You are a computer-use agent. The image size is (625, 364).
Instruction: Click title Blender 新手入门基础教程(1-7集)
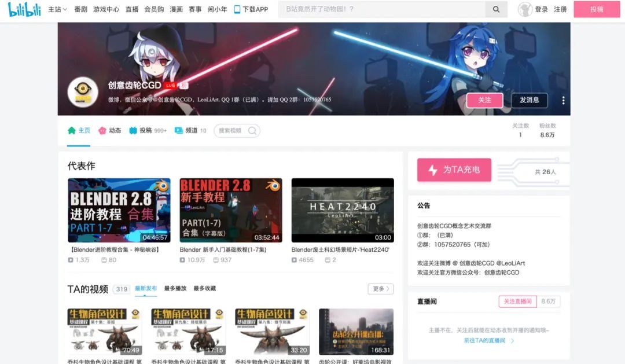(223, 249)
